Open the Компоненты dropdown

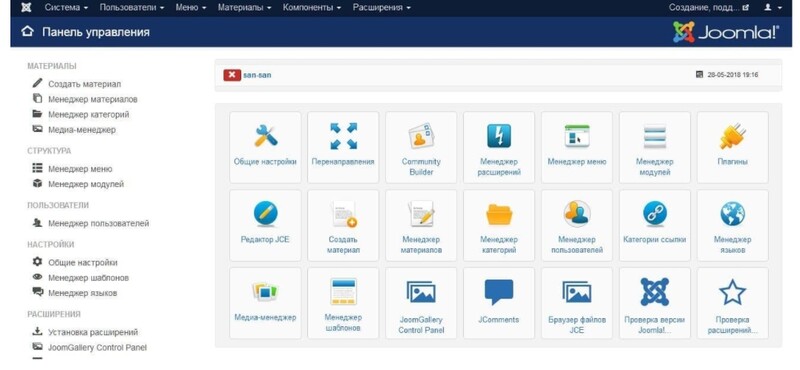point(312,8)
